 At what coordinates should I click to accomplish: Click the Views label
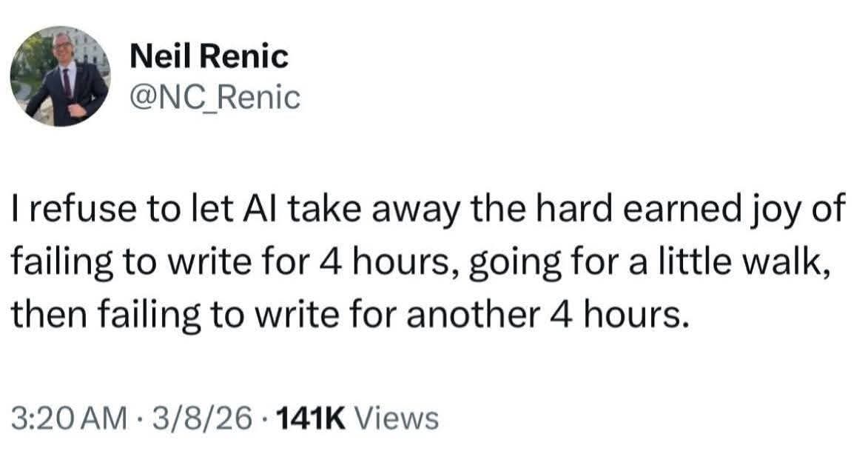coord(397,418)
